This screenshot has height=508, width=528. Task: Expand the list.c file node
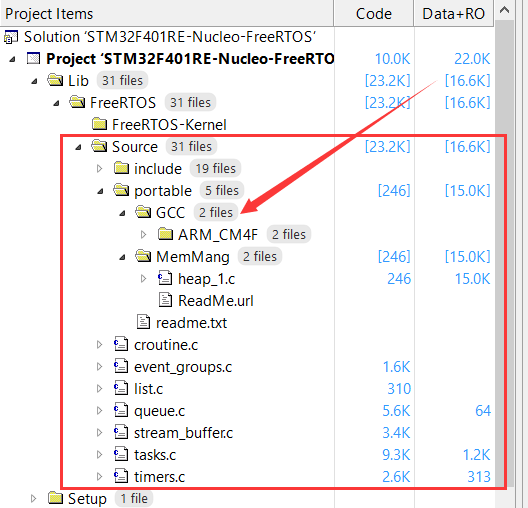[x=100, y=388]
